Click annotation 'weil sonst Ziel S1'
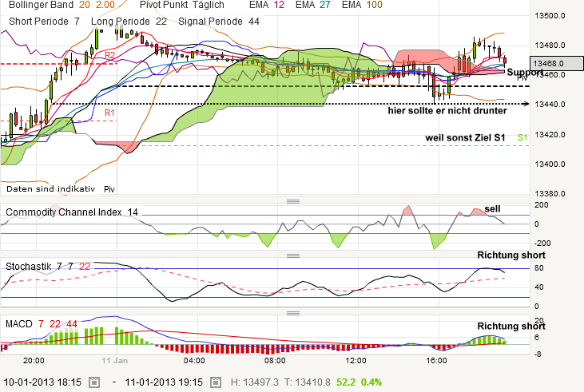Screen dimensions: 584x392 coord(465,138)
